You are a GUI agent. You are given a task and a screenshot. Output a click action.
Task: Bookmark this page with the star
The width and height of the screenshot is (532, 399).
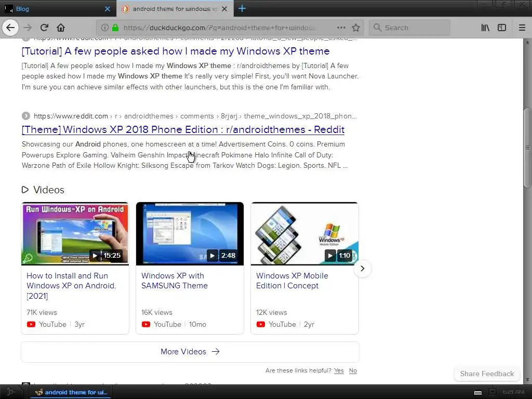click(x=355, y=28)
